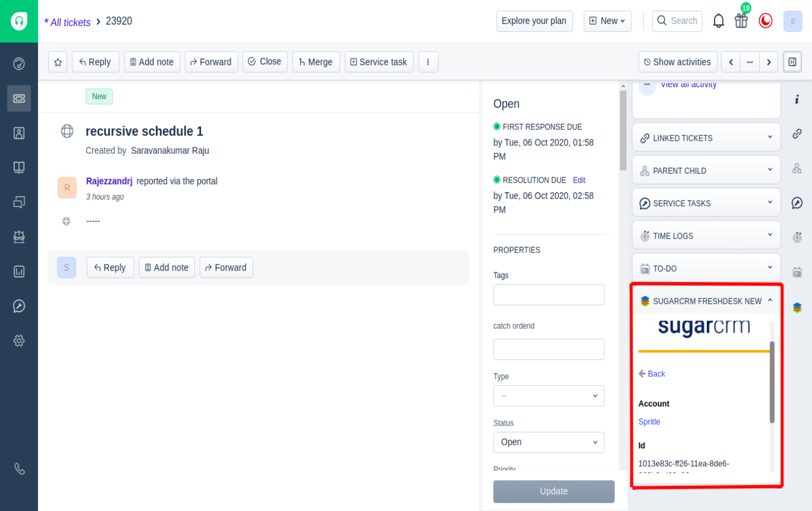The width and height of the screenshot is (812, 511).
Task: Jump to time logs stopwatch icon in right rail
Action: click(797, 237)
